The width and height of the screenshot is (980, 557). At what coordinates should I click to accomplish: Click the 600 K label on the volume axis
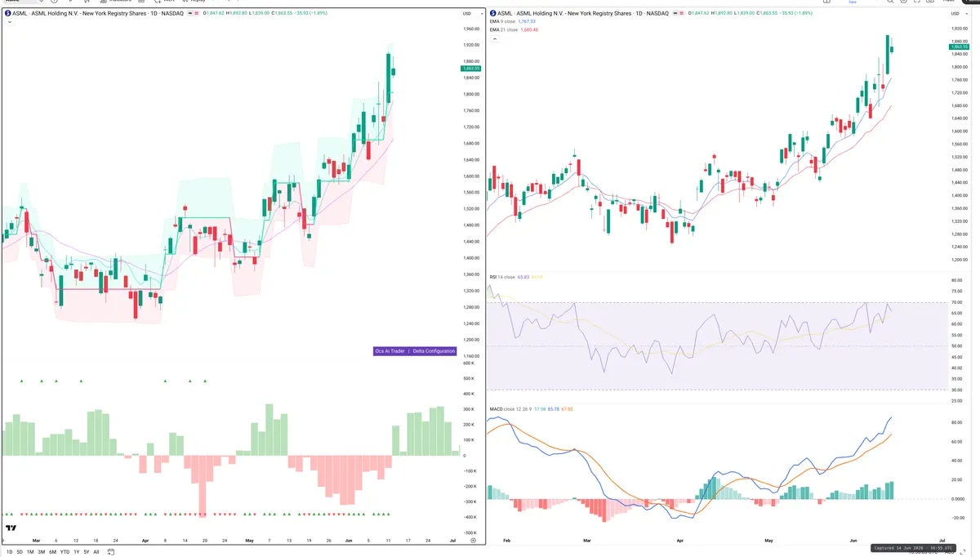click(x=469, y=363)
